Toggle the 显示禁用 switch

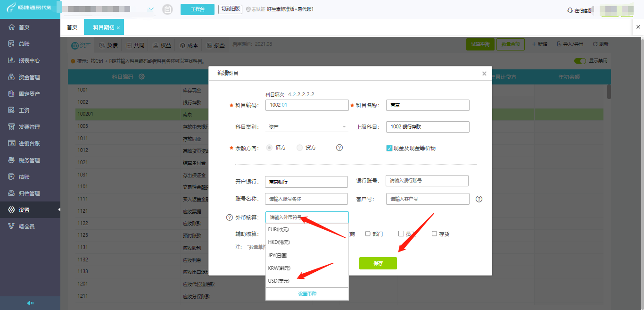[580, 61]
